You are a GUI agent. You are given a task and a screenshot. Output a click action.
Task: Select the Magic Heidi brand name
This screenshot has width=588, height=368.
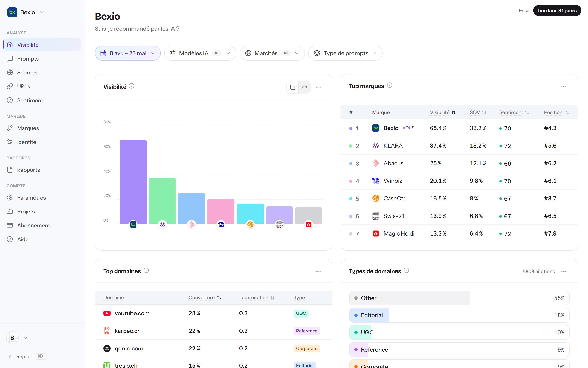point(399,233)
